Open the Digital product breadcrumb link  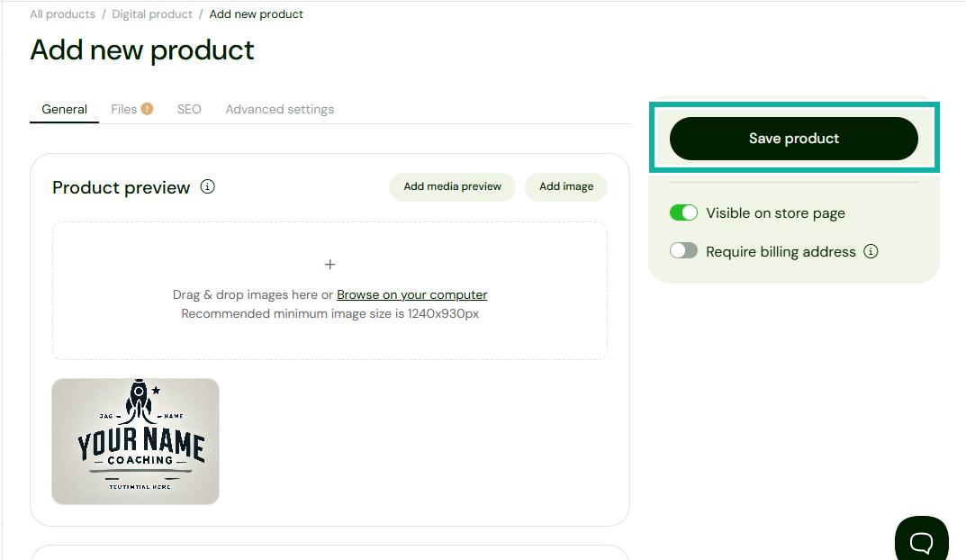pos(151,14)
